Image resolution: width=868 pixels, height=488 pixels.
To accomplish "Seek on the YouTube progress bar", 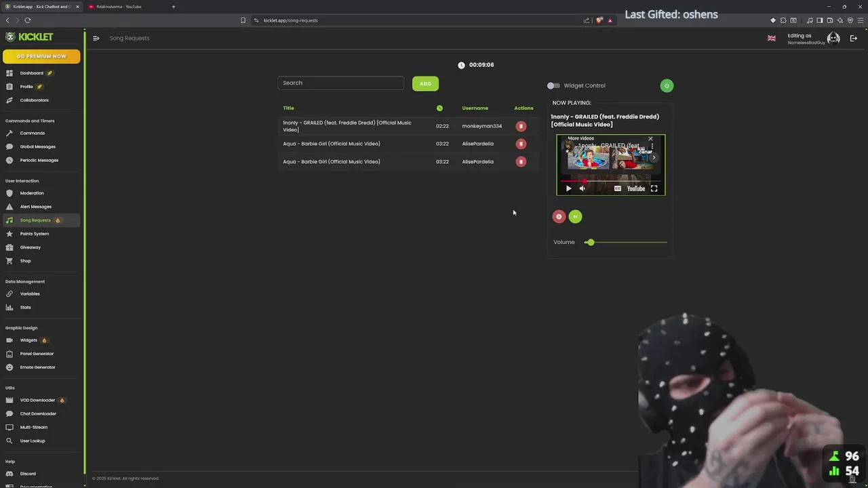I will (x=610, y=181).
